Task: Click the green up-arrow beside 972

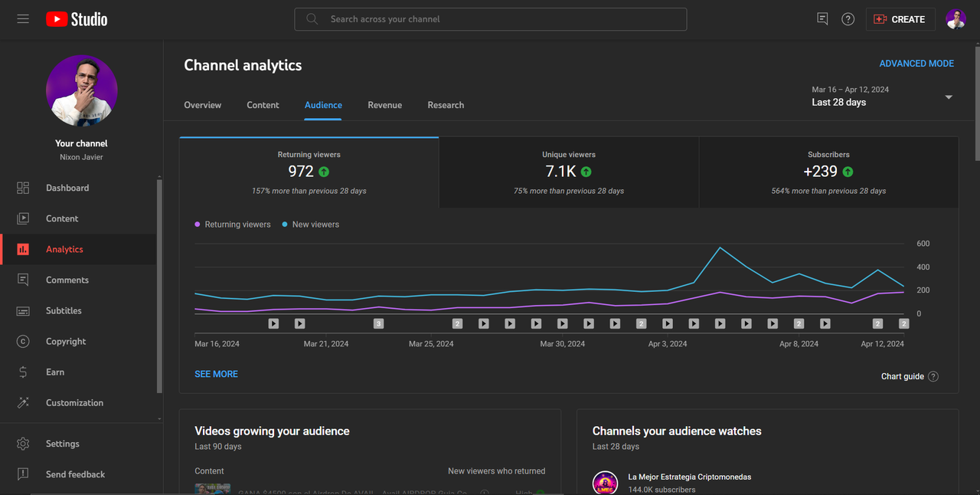Action: pos(324,172)
